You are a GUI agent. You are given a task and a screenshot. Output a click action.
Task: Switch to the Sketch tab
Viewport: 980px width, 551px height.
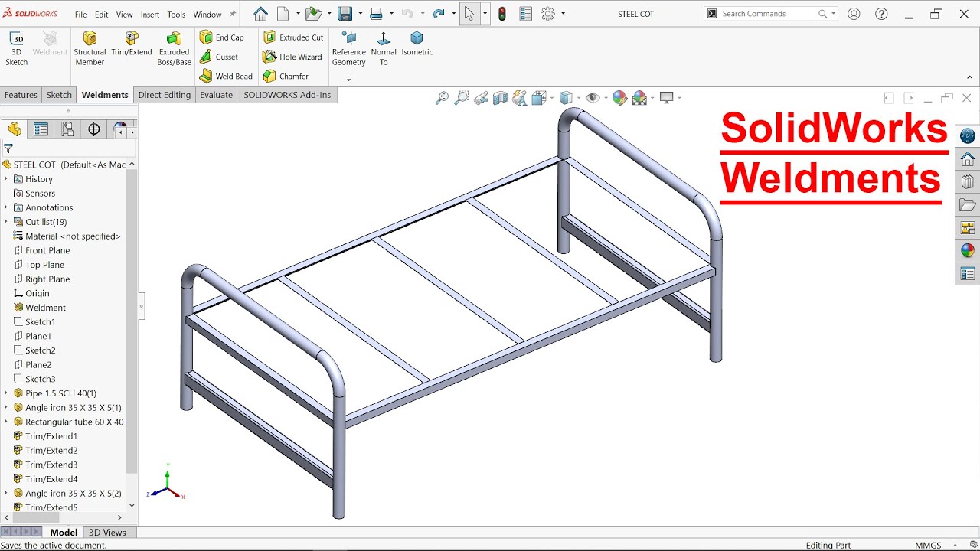59,95
